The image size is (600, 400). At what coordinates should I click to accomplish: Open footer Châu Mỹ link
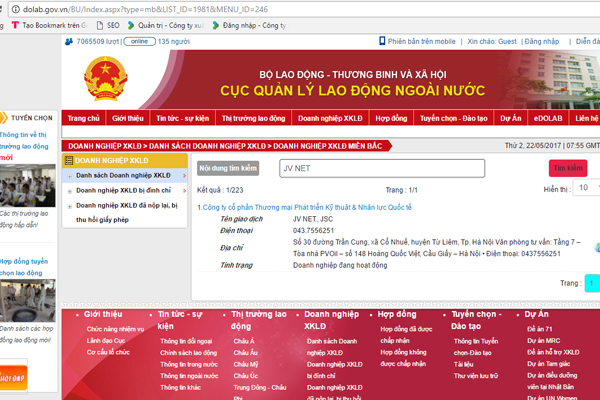click(x=246, y=364)
